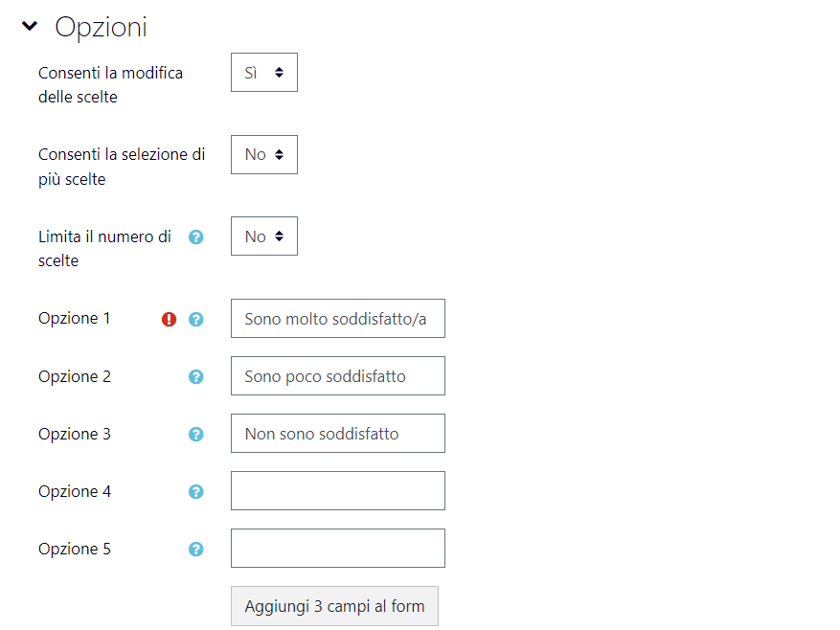Click the empty Opzione 5 field

338,548
